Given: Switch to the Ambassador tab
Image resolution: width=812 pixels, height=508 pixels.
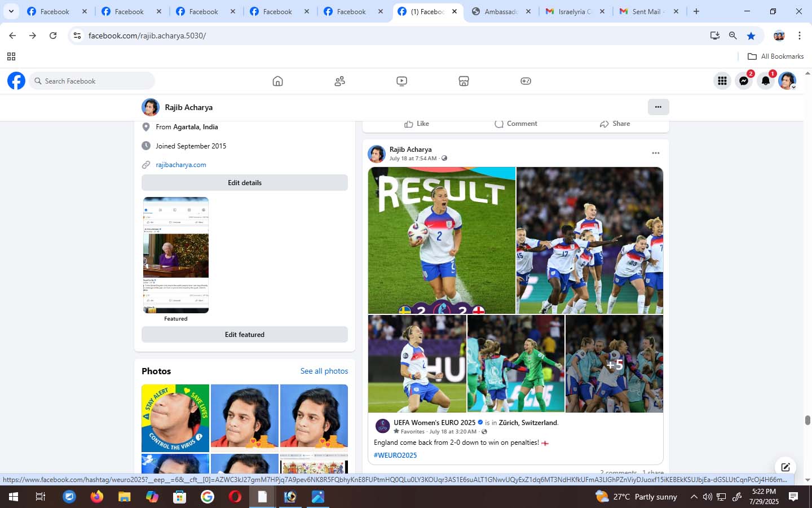Looking at the screenshot, I should (501, 11).
